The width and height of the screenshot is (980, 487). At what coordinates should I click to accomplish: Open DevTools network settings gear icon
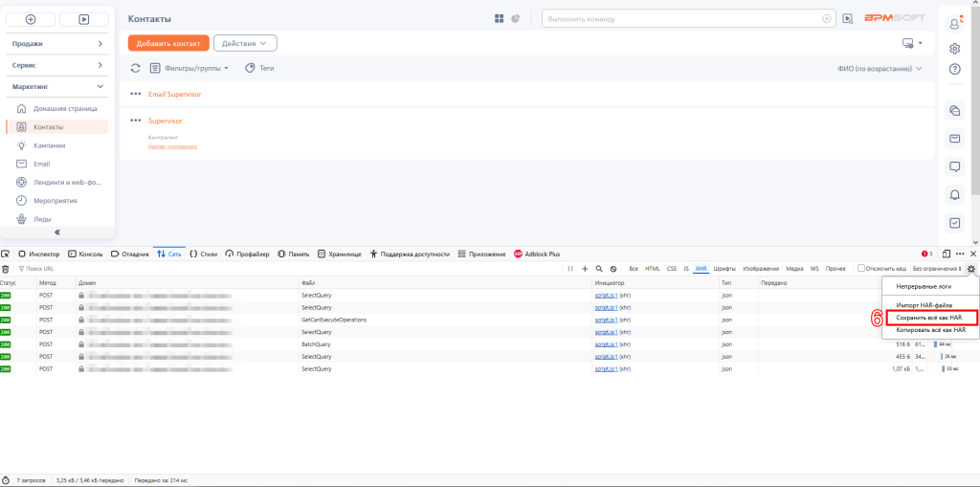click(x=970, y=269)
